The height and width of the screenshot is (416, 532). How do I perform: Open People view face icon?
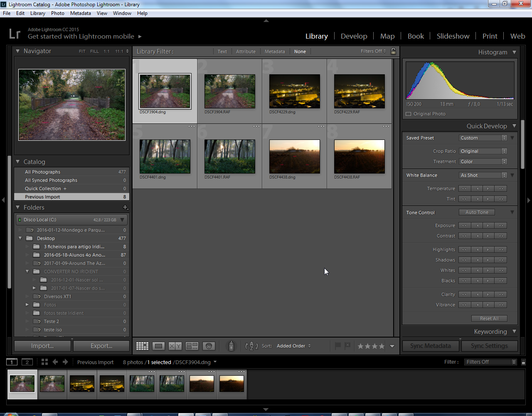point(209,346)
